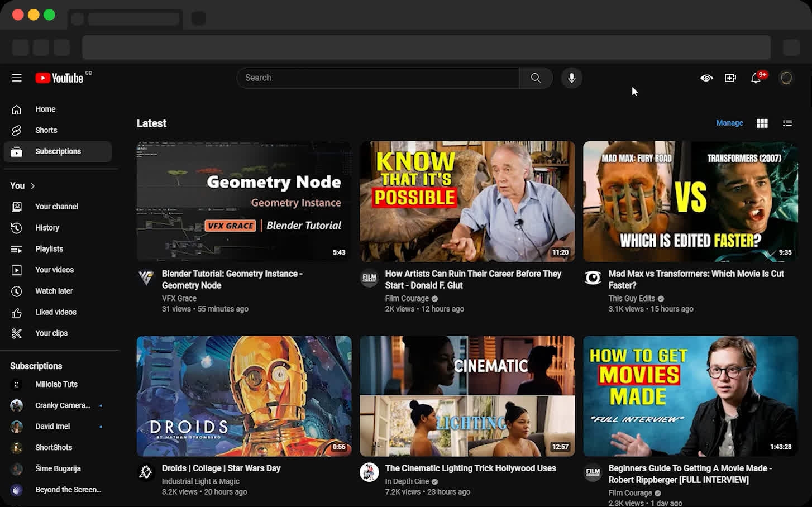The height and width of the screenshot is (507, 812).
Task: Click Industrial Light & Magic avatar
Action: (146, 472)
